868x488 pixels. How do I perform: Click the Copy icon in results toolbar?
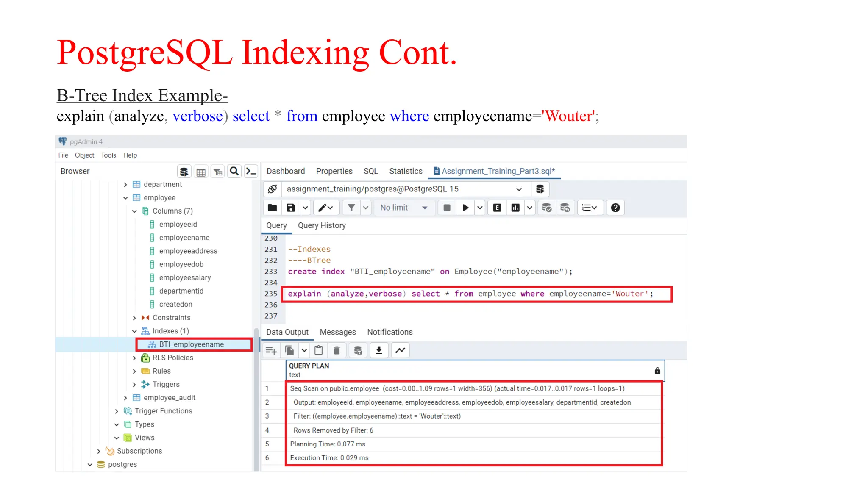pos(290,350)
